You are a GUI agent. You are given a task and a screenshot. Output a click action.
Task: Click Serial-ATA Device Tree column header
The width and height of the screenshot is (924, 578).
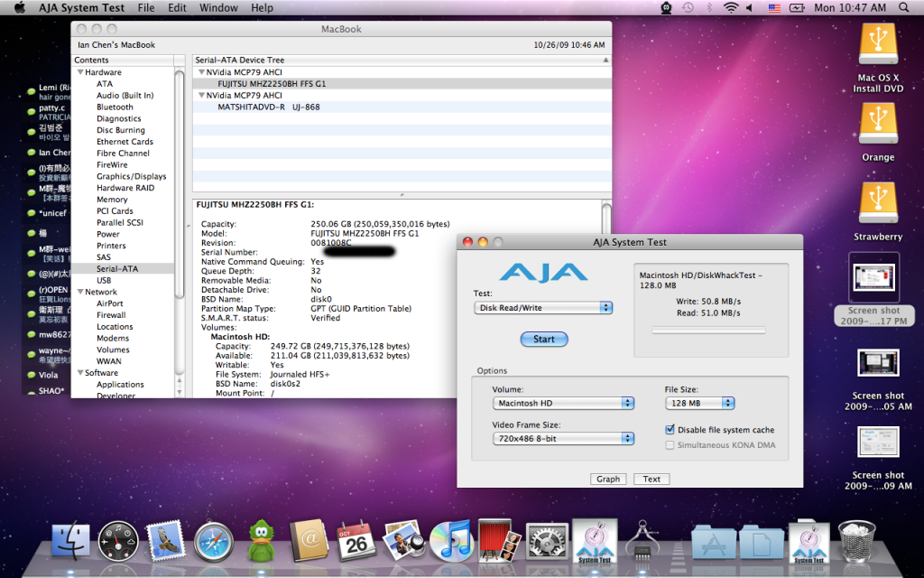(x=402, y=60)
